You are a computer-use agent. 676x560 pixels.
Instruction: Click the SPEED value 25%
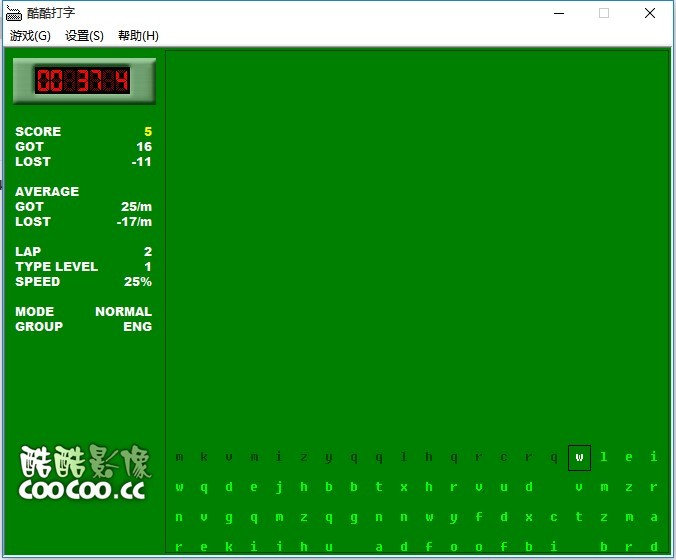pos(138,282)
